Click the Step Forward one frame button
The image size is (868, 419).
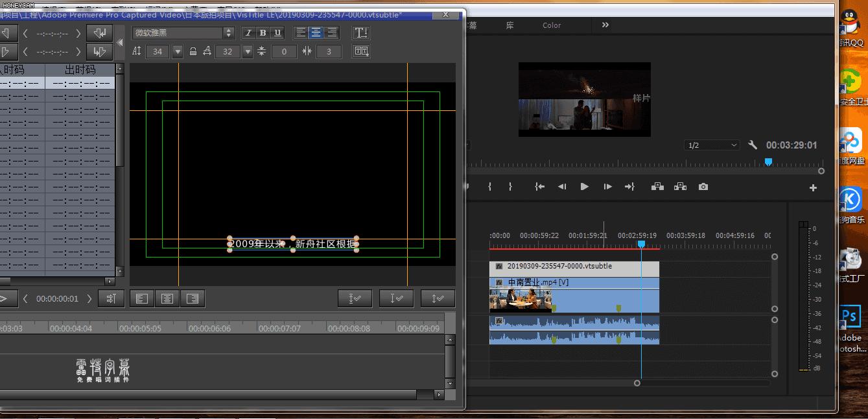pos(607,187)
